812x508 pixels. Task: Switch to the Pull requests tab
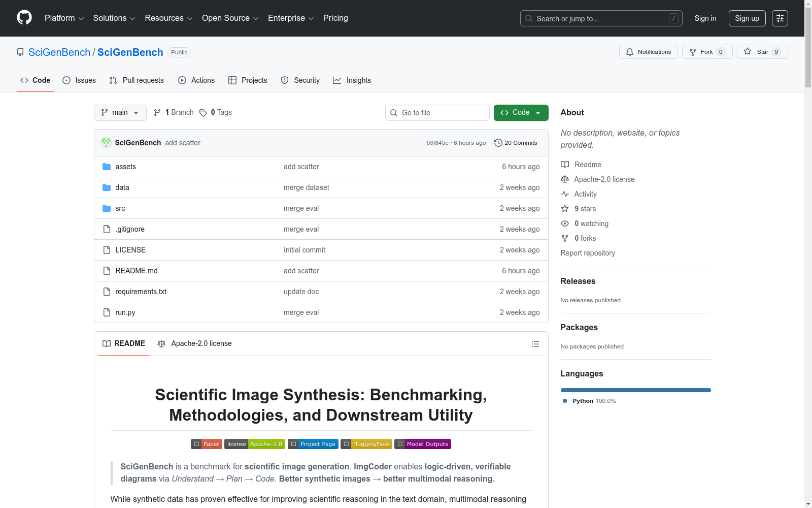[x=137, y=80]
